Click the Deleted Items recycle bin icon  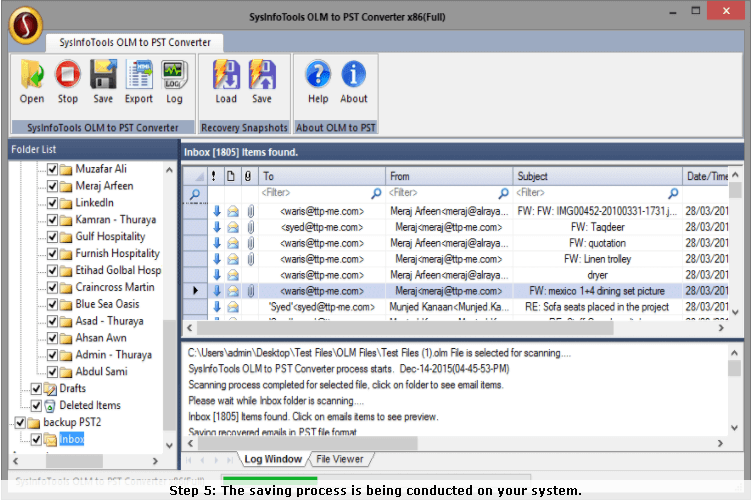50,406
